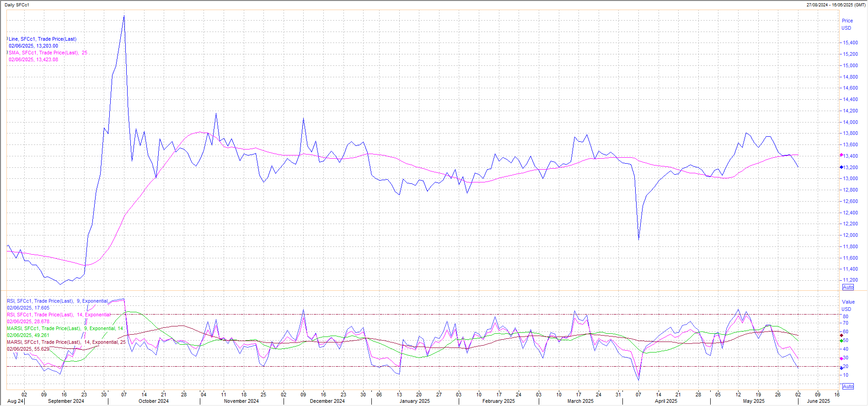Select the dark red MARSI marker in RSI axis

(x=841, y=336)
